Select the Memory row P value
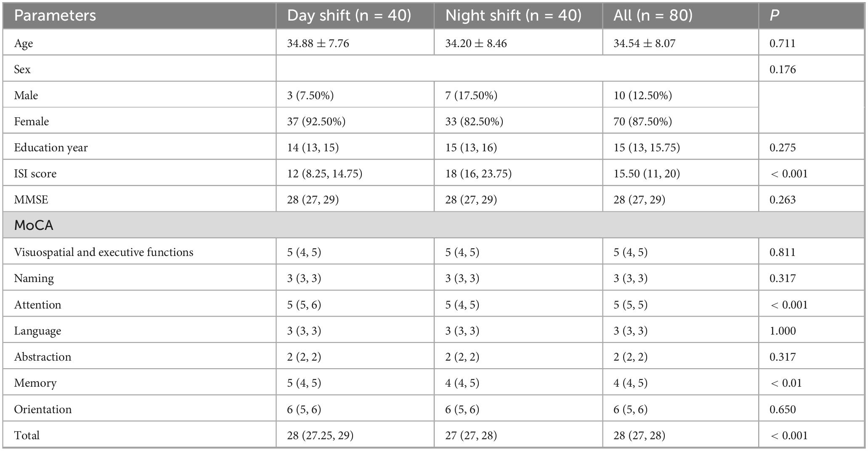Screen dimensions: 868x451 tap(786, 383)
